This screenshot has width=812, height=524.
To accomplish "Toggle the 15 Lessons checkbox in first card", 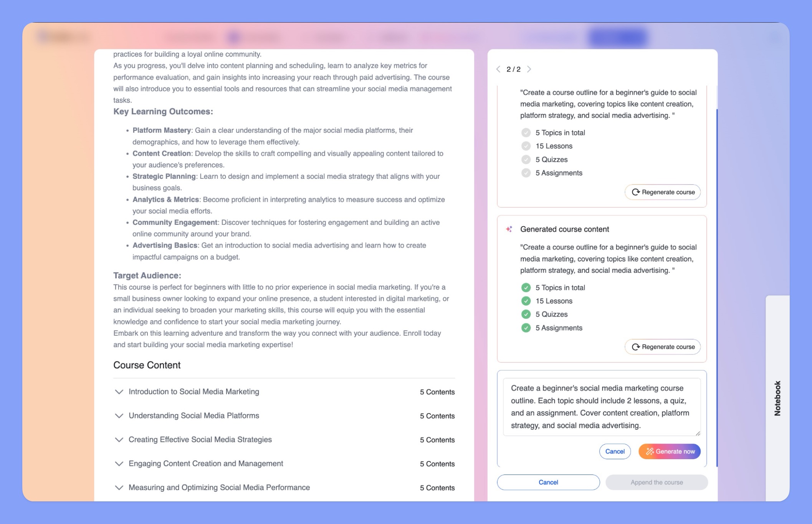I will tap(526, 145).
